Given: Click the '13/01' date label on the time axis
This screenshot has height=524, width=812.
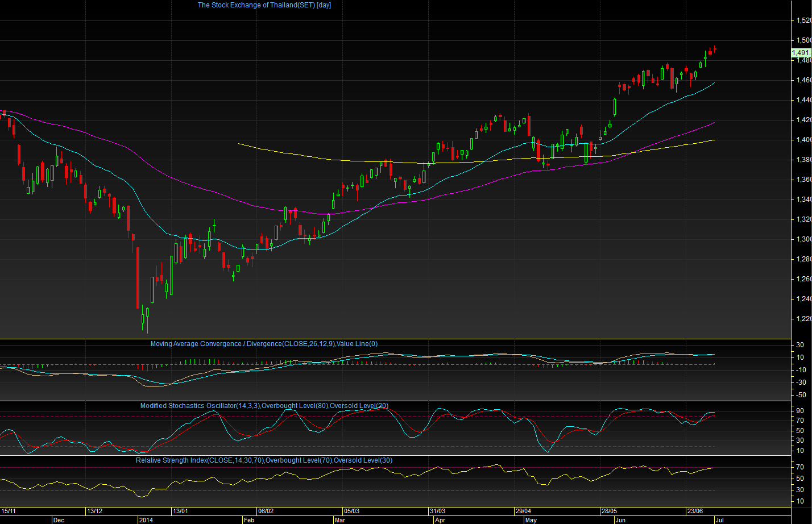Looking at the screenshot, I should tap(181, 510).
